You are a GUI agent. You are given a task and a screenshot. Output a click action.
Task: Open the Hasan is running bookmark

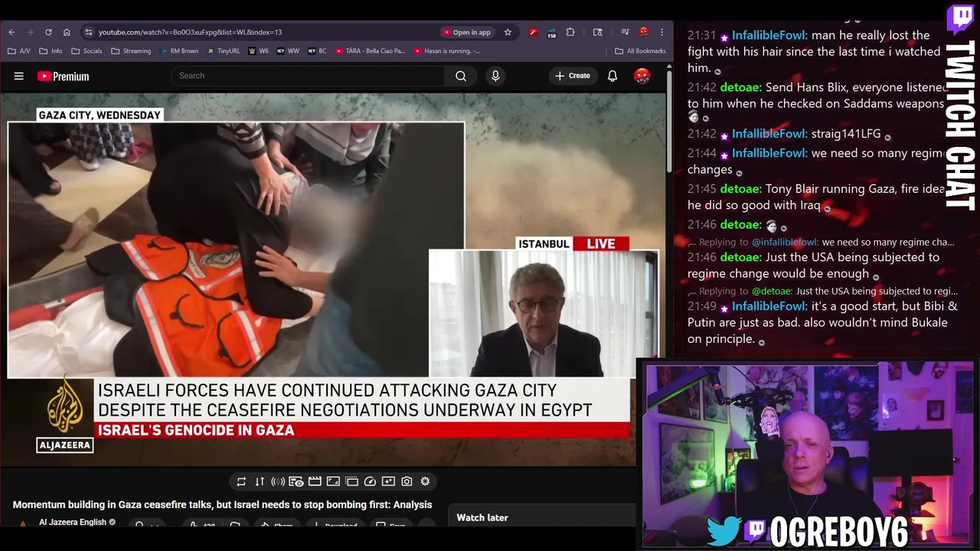(x=446, y=51)
